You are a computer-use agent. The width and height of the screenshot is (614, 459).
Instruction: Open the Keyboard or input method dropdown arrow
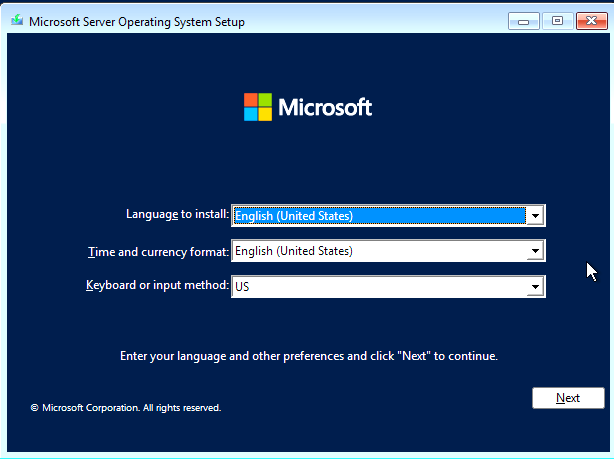(535, 287)
